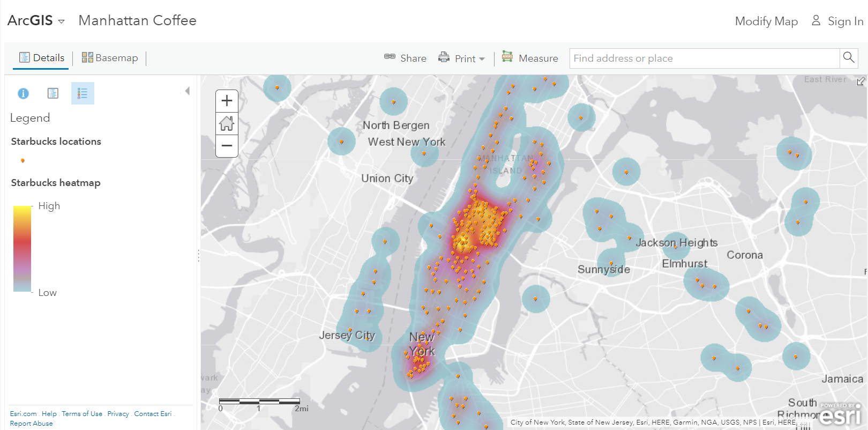This screenshot has width=868, height=430.
Task: Click the printer icon
Action: click(444, 57)
